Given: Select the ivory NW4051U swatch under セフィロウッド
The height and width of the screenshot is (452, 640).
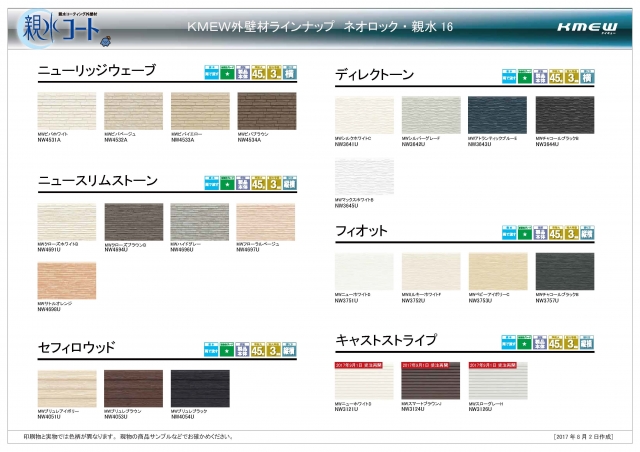Looking at the screenshot, I should tap(67, 389).
